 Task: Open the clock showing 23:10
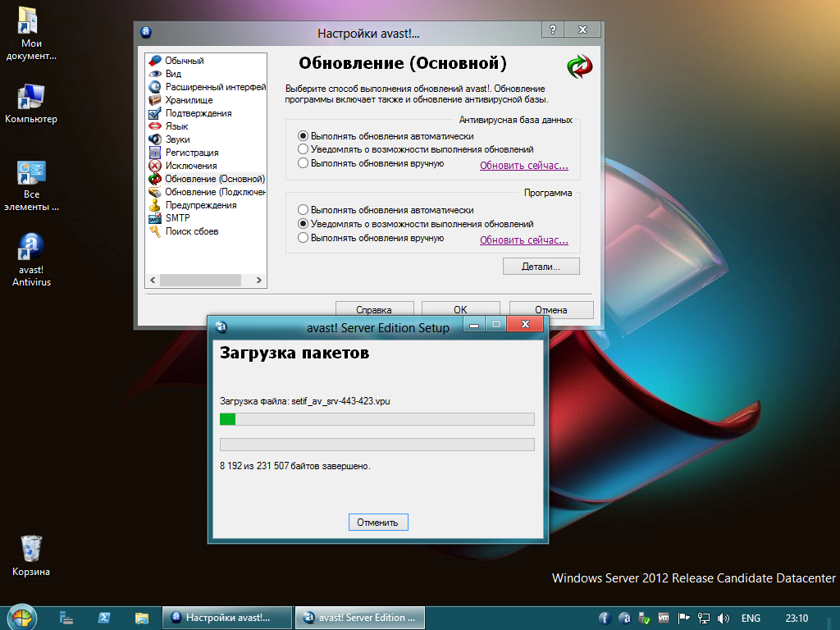pyautogui.click(x=797, y=619)
